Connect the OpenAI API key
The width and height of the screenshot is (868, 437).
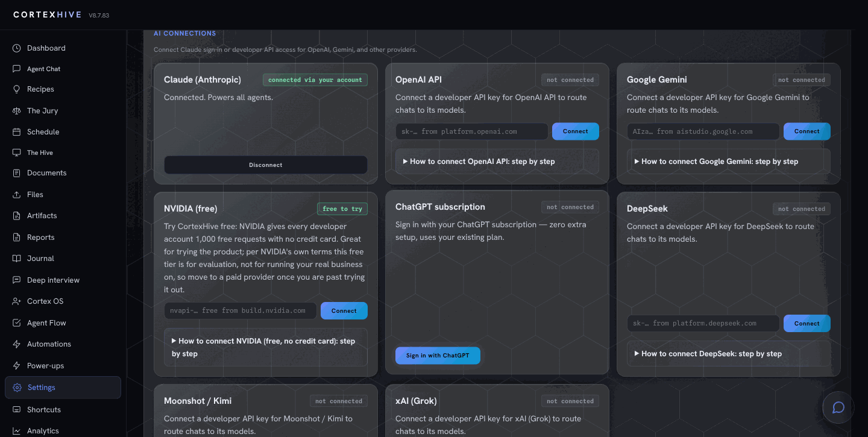click(x=576, y=131)
